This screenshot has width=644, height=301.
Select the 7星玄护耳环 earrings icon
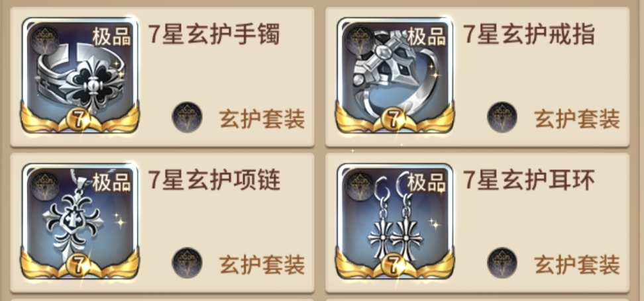click(x=395, y=221)
